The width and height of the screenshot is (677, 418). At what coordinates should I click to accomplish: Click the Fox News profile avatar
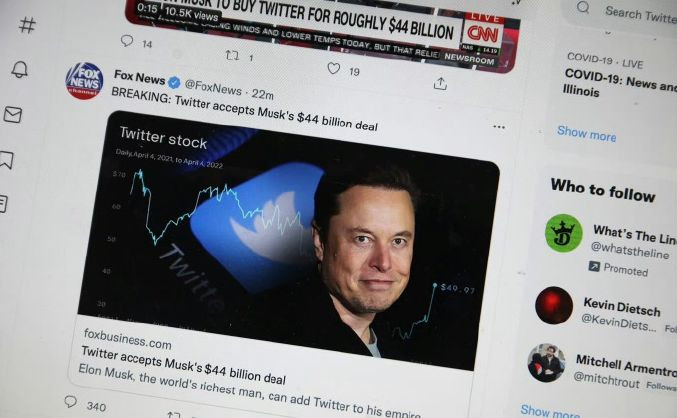pyautogui.click(x=85, y=81)
